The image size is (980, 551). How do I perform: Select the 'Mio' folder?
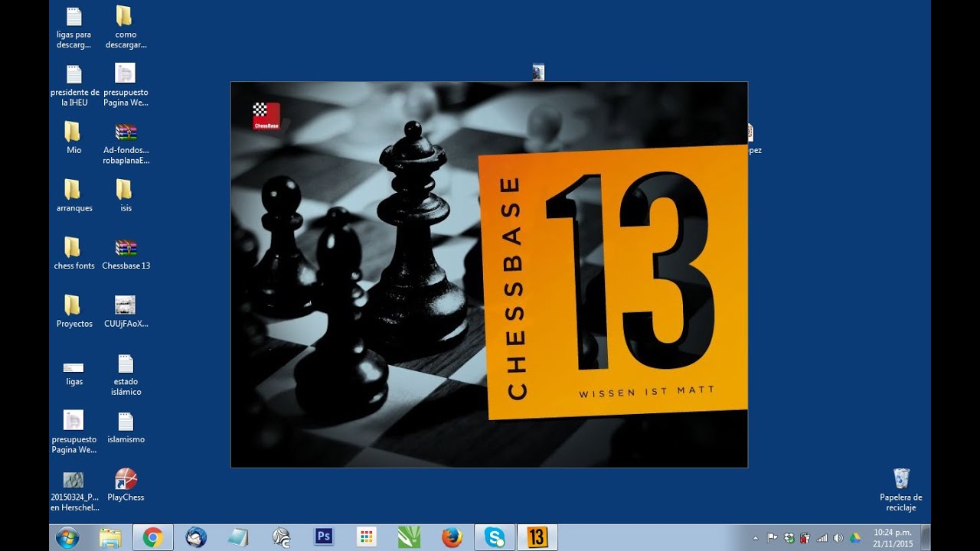click(73, 138)
